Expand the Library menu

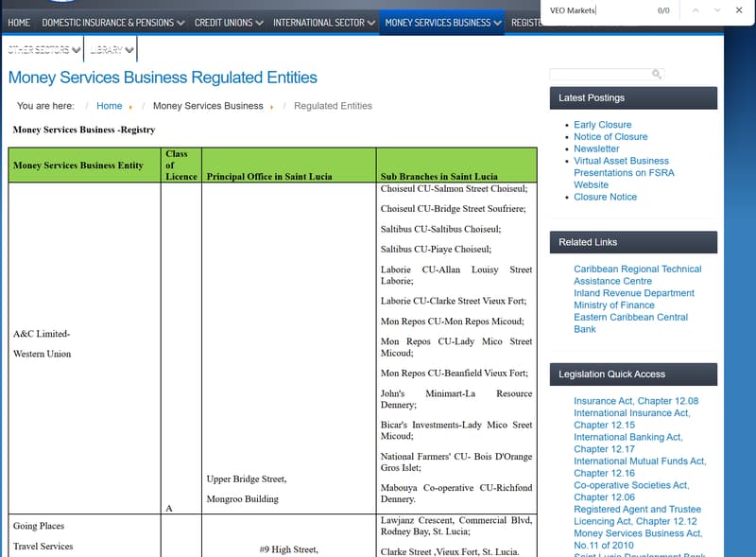112,50
